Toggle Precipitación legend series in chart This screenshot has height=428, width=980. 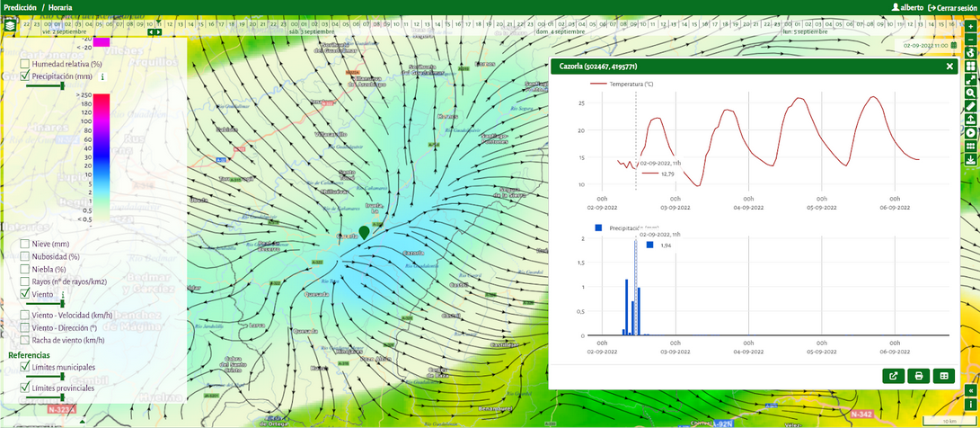[627, 228]
